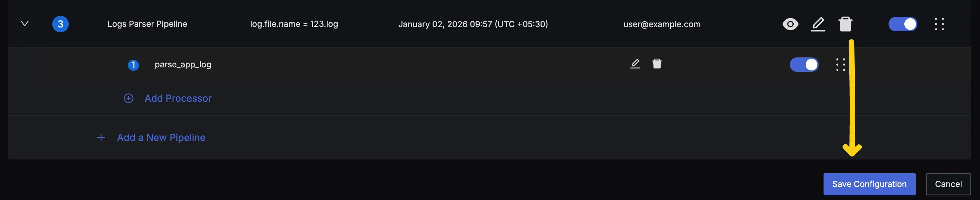Image resolution: width=980 pixels, height=200 pixels.
Task: Select the Logs Parser Pipeline name
Action: click(147, 24)
